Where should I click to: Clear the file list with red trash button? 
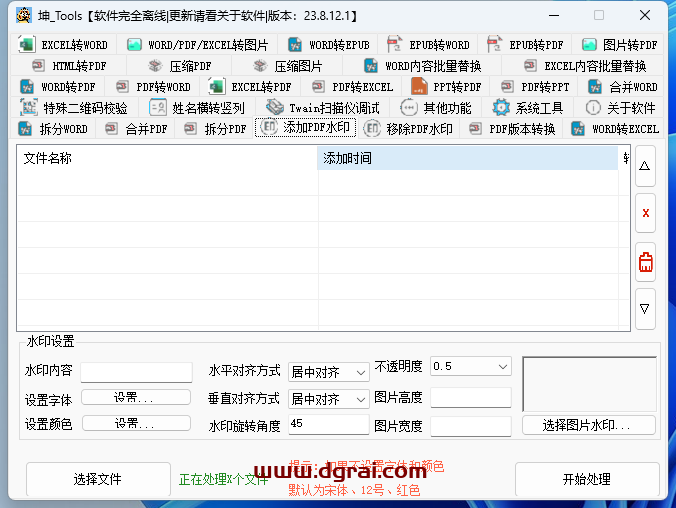coord(645,262)
